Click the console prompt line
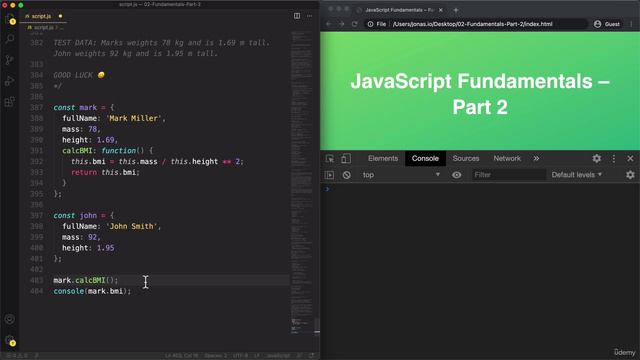 pos(480,189)
